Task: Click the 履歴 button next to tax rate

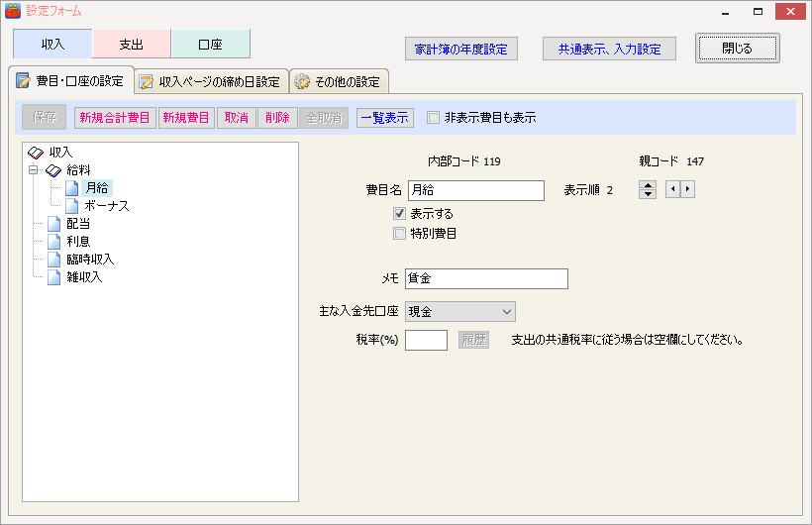Action: (x=474, y=340)
